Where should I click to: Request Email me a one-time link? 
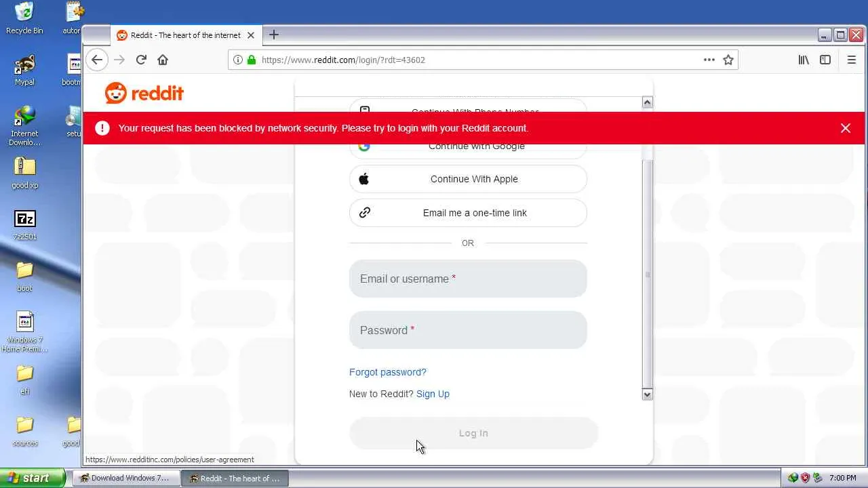pyautogui.click(x=468, y=213)
